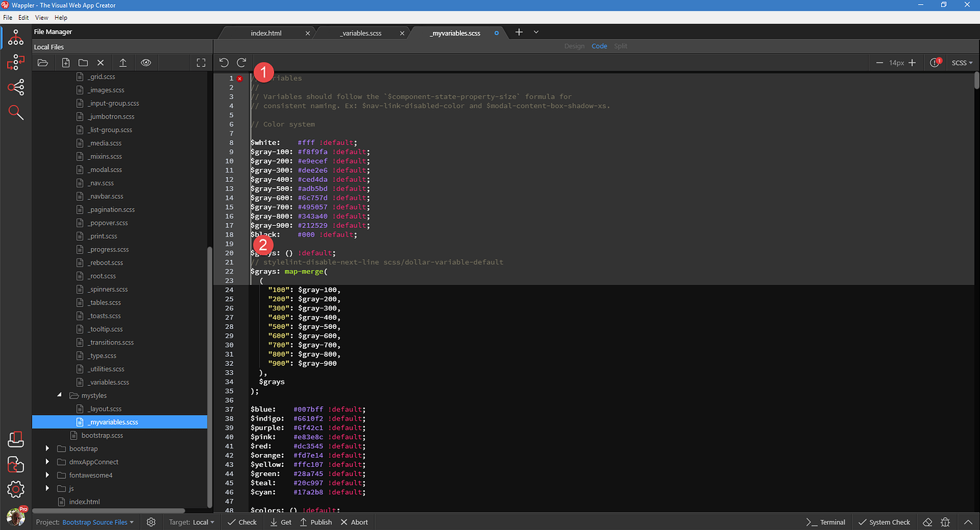The height and width of the screenshot is (530, 980).
Task: Open the settings gear in bottom bar
Action: [x=151, y=521]
